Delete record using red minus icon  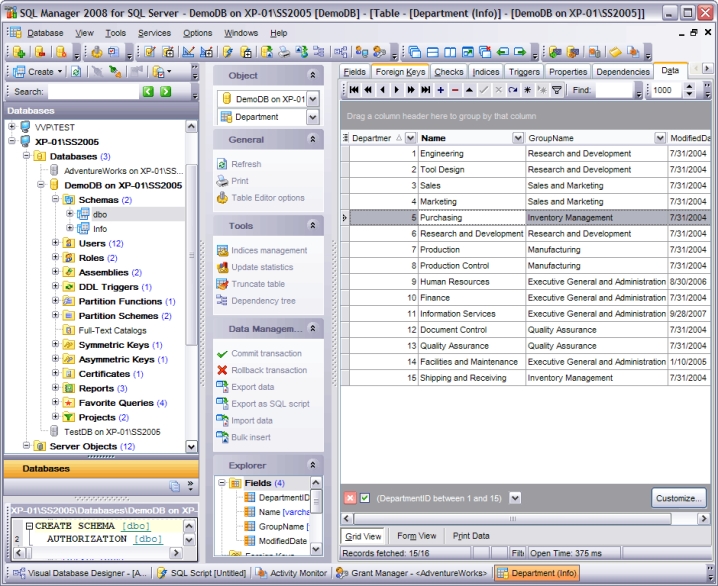455,90
